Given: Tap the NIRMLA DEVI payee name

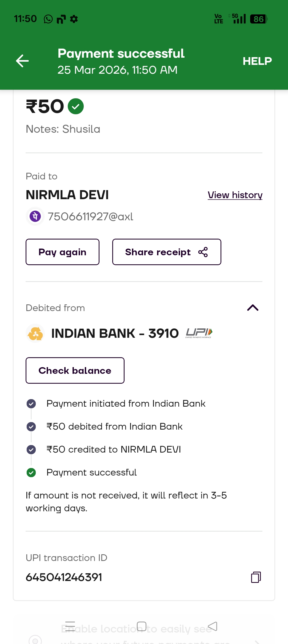Looking at the screenshot, I should (x=67, y=195).
